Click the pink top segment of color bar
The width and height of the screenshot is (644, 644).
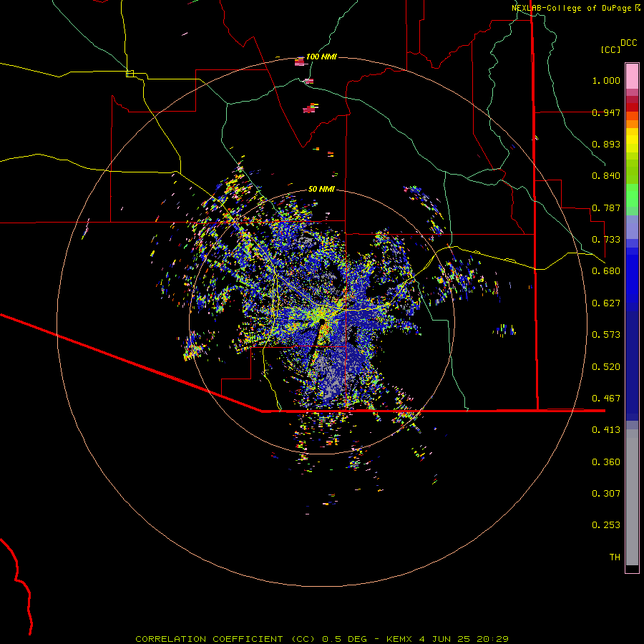pos(632,76)
